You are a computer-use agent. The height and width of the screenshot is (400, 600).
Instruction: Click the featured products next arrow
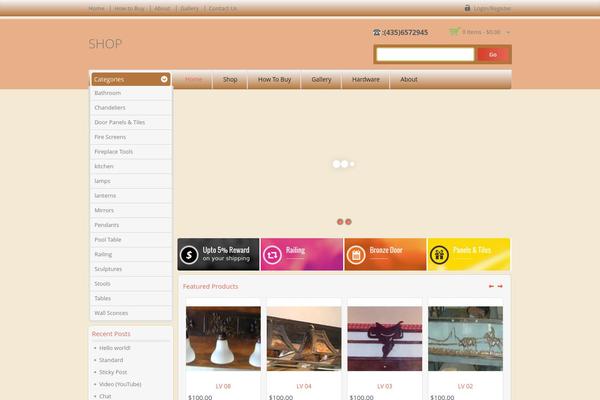pyautogui.click(x=500, y=286)
